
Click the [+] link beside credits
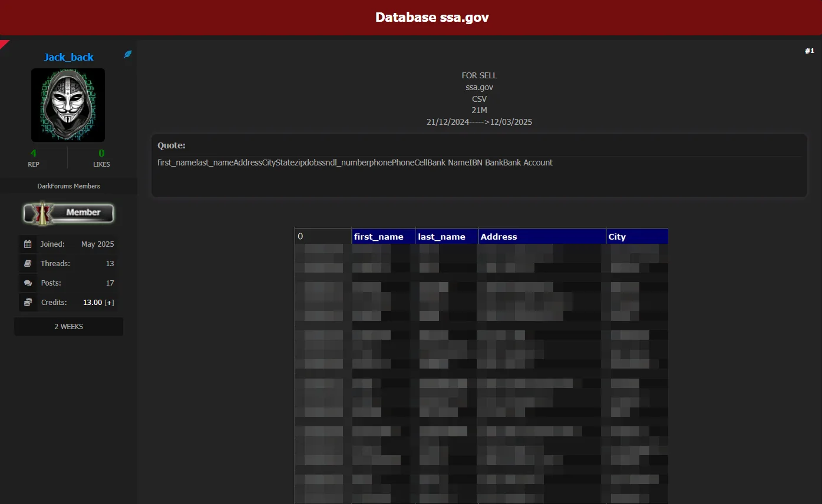[x=109, y=302]
